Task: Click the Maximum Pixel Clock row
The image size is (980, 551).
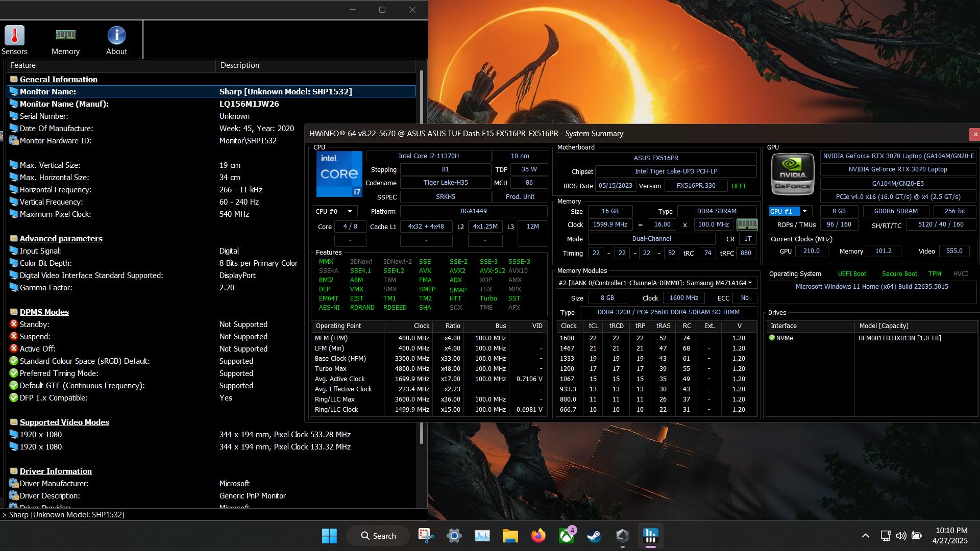Action: pos(211,214)
